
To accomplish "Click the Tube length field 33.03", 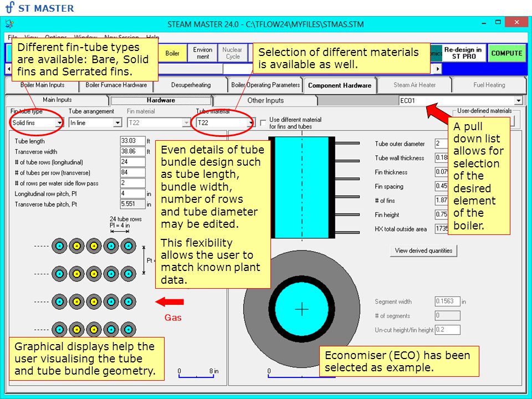I will click(132, 141).
